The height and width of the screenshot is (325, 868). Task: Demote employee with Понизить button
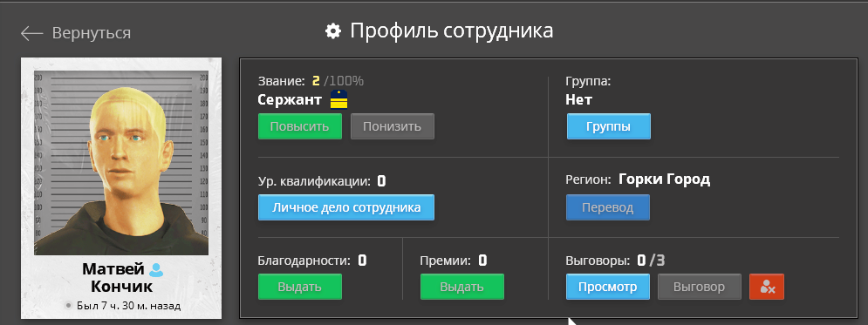(x=392, y=126)
